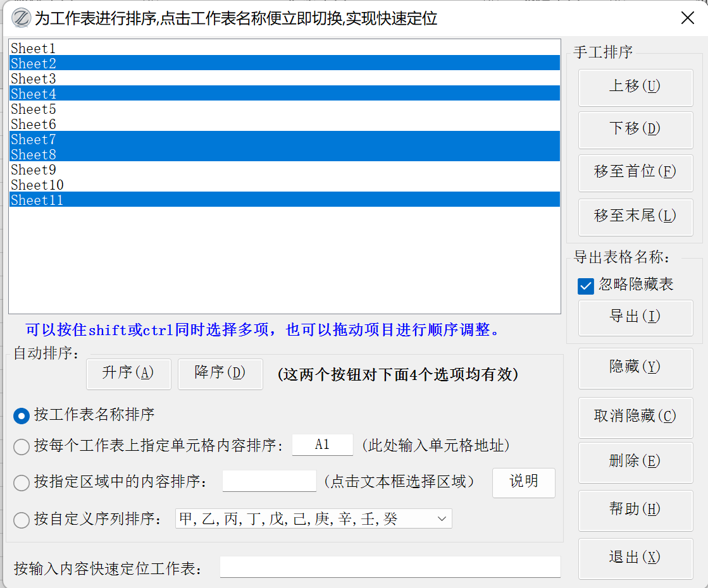Open help via 帮助(H) button

635,509
